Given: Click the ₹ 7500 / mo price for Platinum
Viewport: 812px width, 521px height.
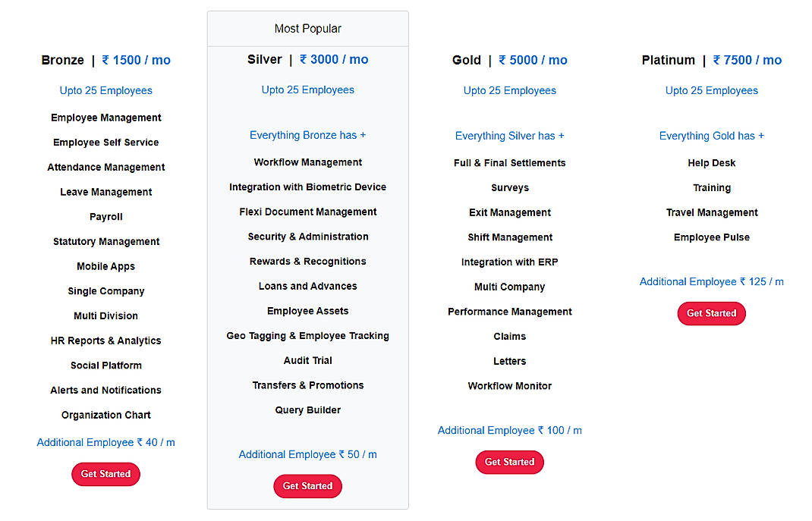Looking at the screenshot, I should (747, 60).
